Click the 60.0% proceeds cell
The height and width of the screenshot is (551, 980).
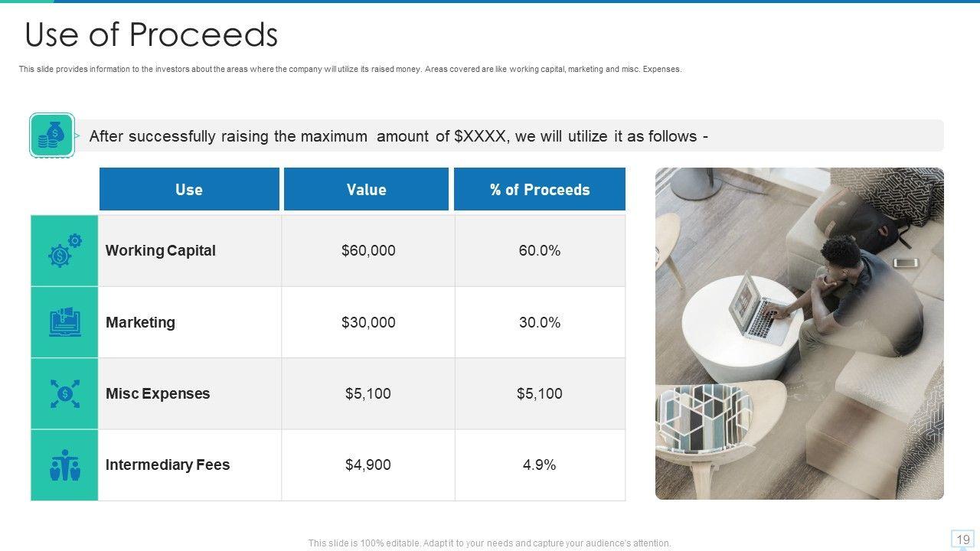(x=540, y=251)
